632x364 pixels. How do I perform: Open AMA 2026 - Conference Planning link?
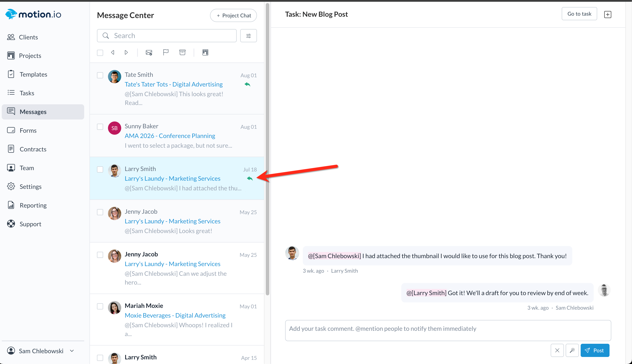(170, 136)
